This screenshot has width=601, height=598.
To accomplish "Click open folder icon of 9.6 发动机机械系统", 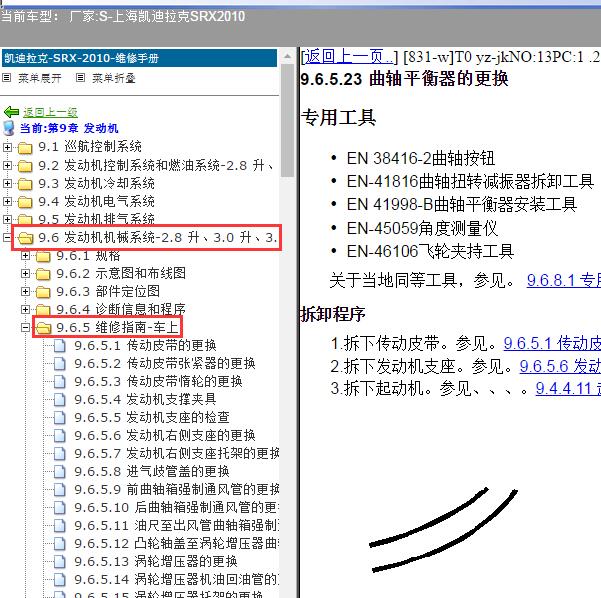I will tap(26, 238).
